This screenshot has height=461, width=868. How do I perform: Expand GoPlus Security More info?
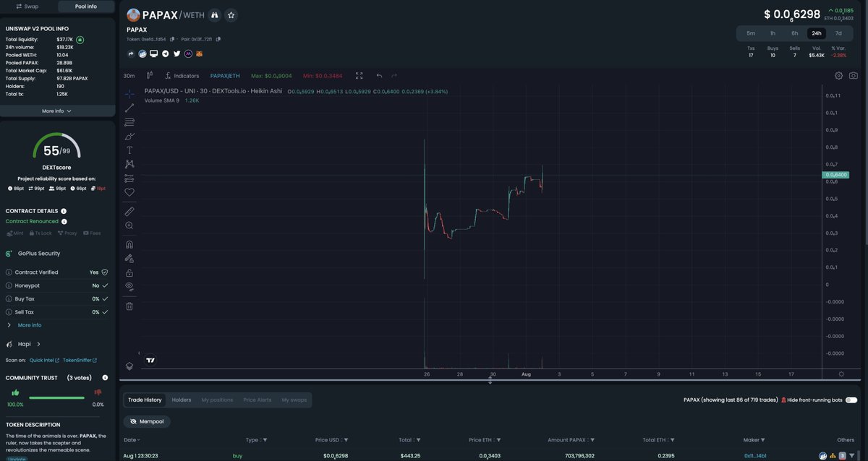30,325
